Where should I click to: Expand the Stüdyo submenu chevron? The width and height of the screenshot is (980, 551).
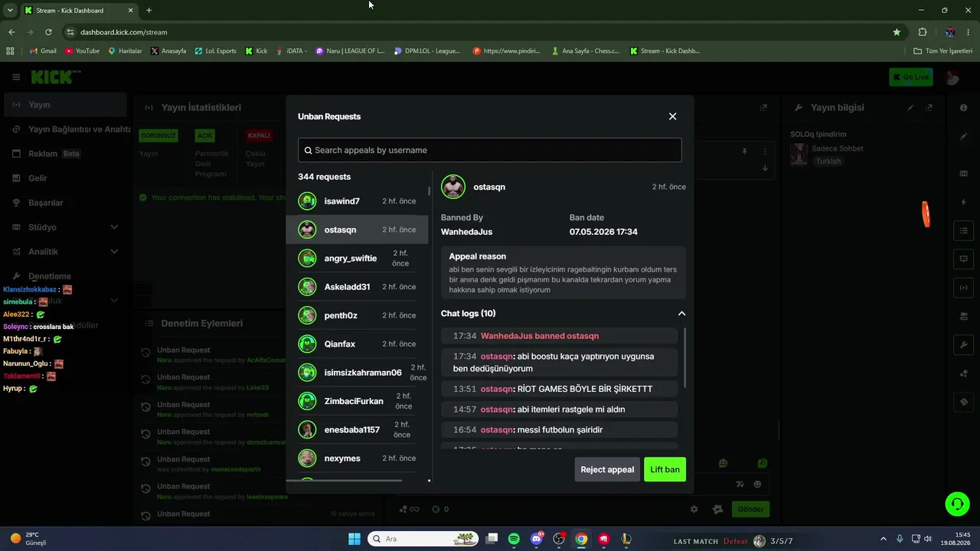pyautogui.click(x=114, y=227)
